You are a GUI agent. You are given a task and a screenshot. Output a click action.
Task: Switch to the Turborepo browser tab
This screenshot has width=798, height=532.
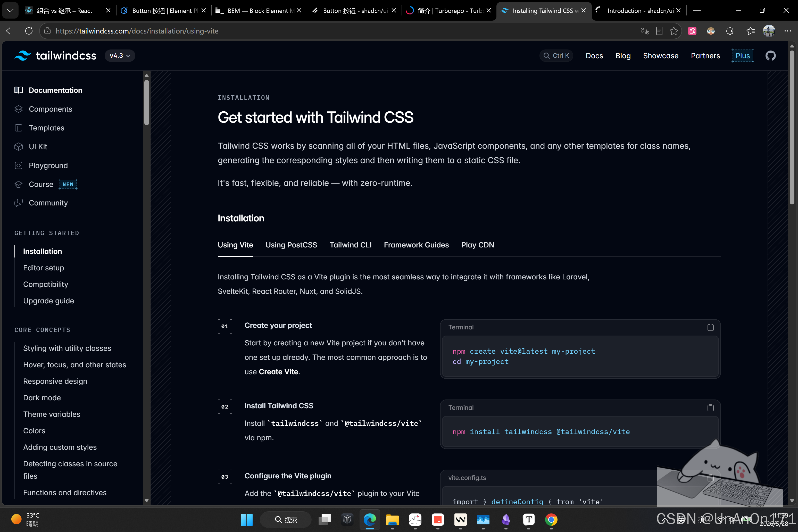coord(448,11)
